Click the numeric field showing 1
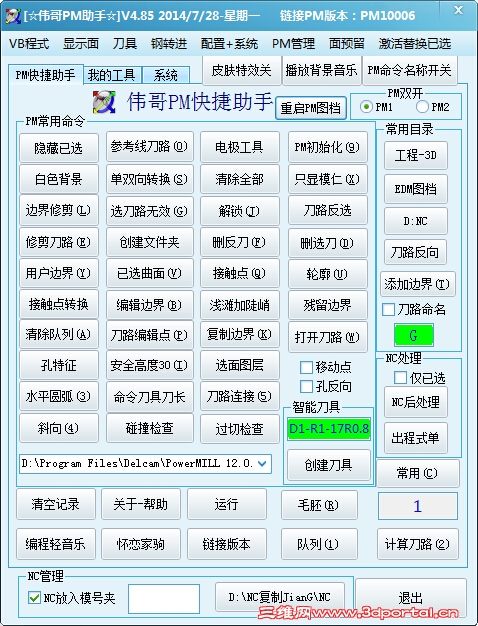Screen dimensions: 478x626 pos(418,506)
